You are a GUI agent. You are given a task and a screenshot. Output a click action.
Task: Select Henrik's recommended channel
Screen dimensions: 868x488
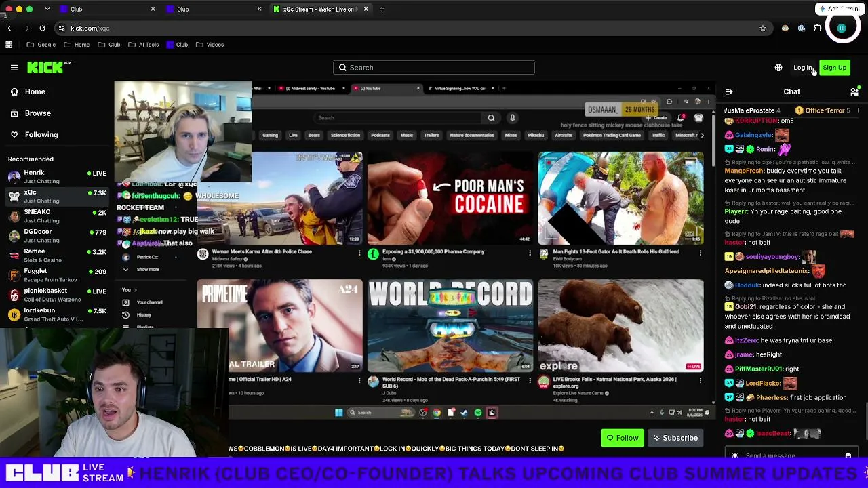pyautogui.click(x=57, y=176)
